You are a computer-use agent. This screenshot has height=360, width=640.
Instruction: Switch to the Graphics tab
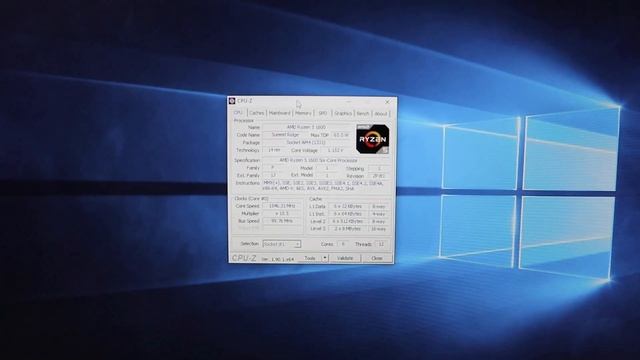(x=343, y=113)
